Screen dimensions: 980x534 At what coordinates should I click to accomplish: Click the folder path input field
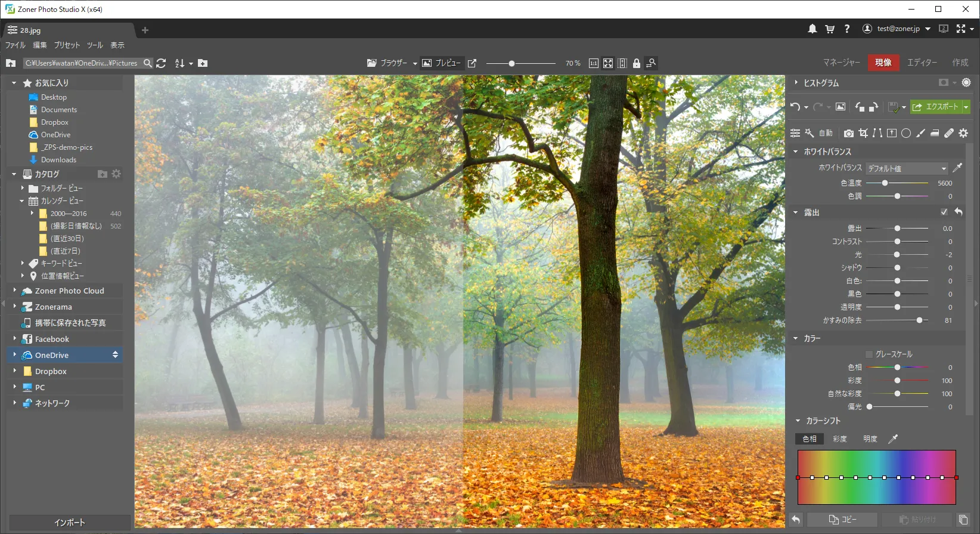tap(82, 63)
